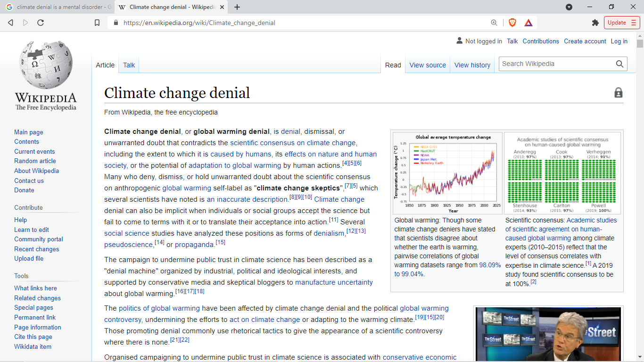Image resolution: width=644 pixels, height=362 pixels.
Task: Click the padlock site info icon
Action: (x=116, y=23)
